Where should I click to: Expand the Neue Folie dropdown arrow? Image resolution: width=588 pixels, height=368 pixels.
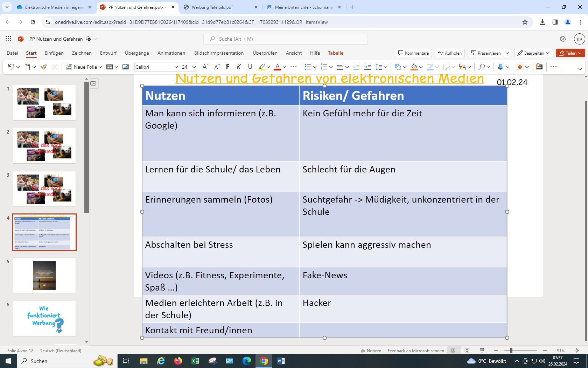pos(100,67)
